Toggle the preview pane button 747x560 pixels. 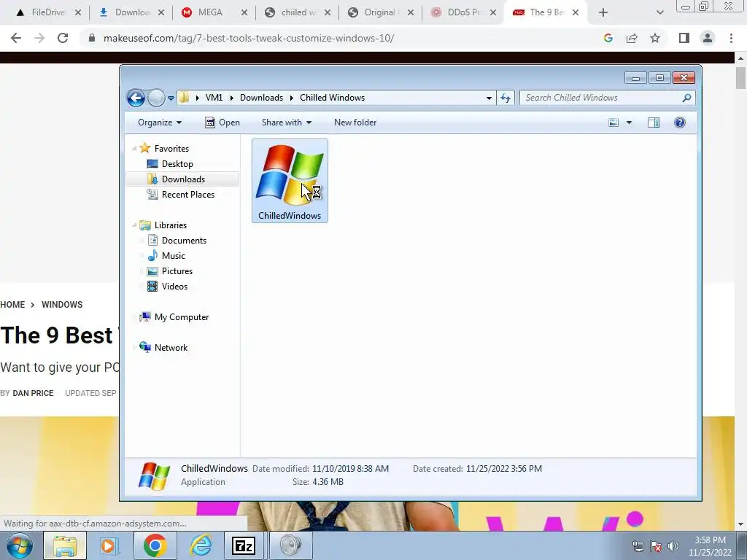(x=654, y=122)
